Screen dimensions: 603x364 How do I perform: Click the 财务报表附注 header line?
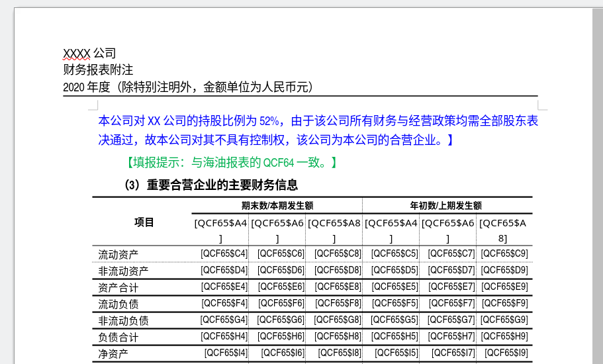tap(98, 69)
